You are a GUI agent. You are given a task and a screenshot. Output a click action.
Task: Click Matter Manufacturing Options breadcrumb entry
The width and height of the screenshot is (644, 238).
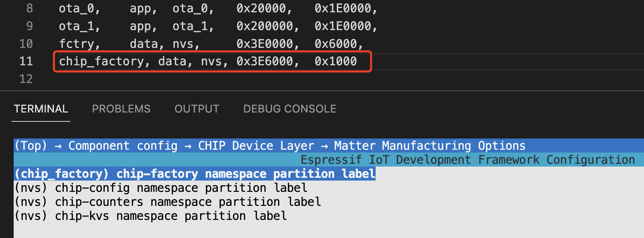click(x=429, y=145)
